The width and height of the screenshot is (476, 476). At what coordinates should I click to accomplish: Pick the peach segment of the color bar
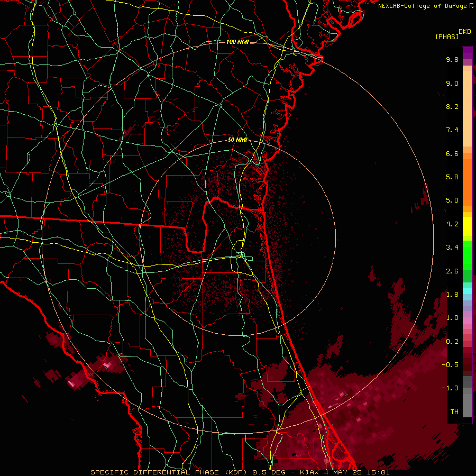[467, 108]
